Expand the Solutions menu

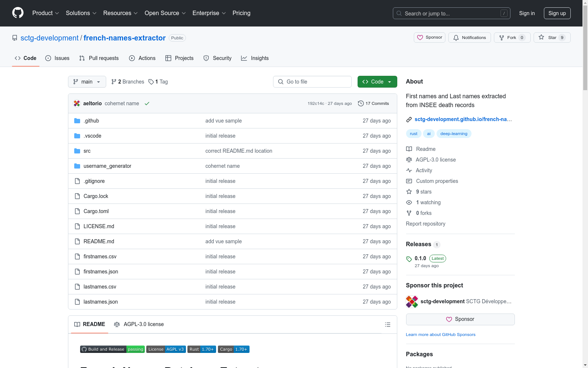click(x=81, y=13)
